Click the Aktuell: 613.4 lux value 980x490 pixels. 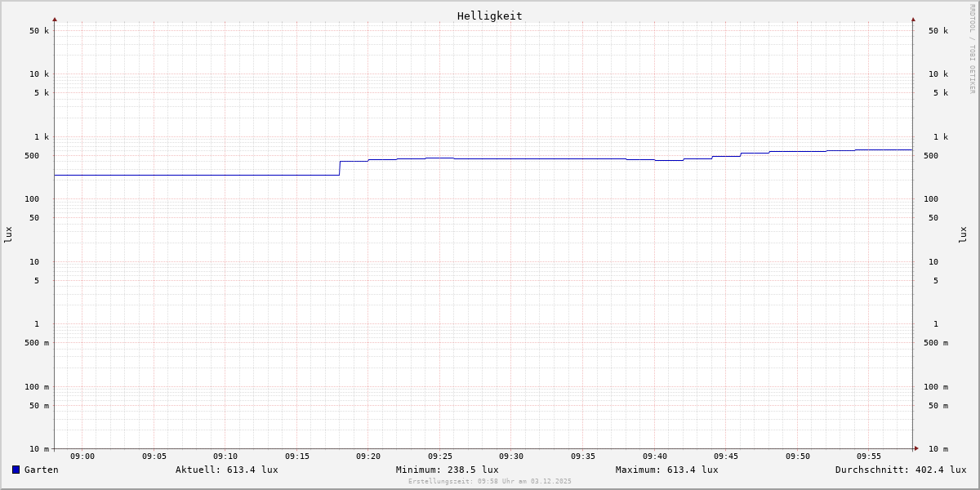[226, 470]
